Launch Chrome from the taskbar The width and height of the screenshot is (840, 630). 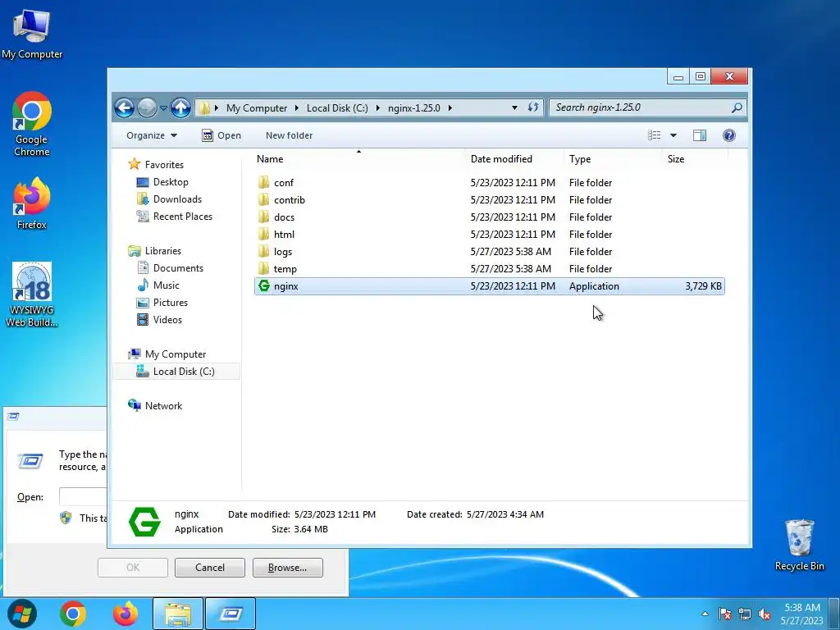(x=73, y=614)
